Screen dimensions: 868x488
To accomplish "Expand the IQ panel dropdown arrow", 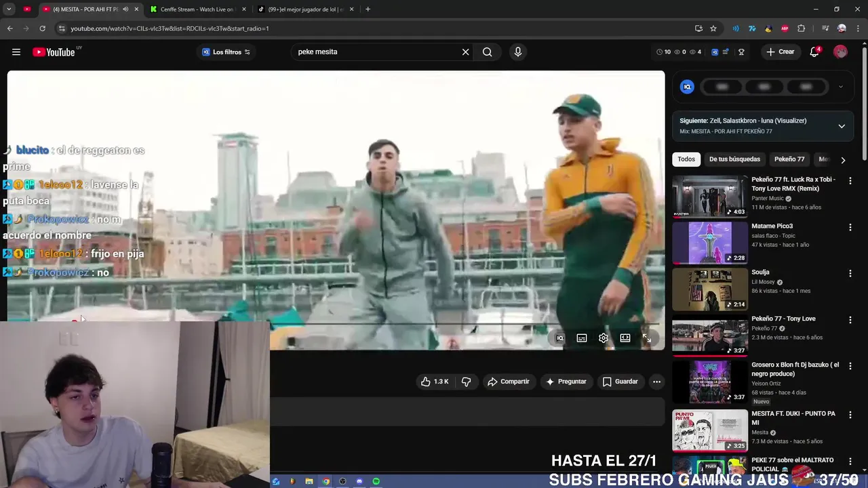I will [x=841, y=87].
